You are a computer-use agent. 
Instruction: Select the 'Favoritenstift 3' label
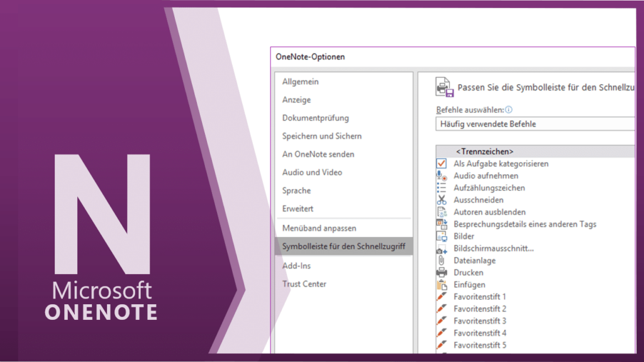(480, 321)
